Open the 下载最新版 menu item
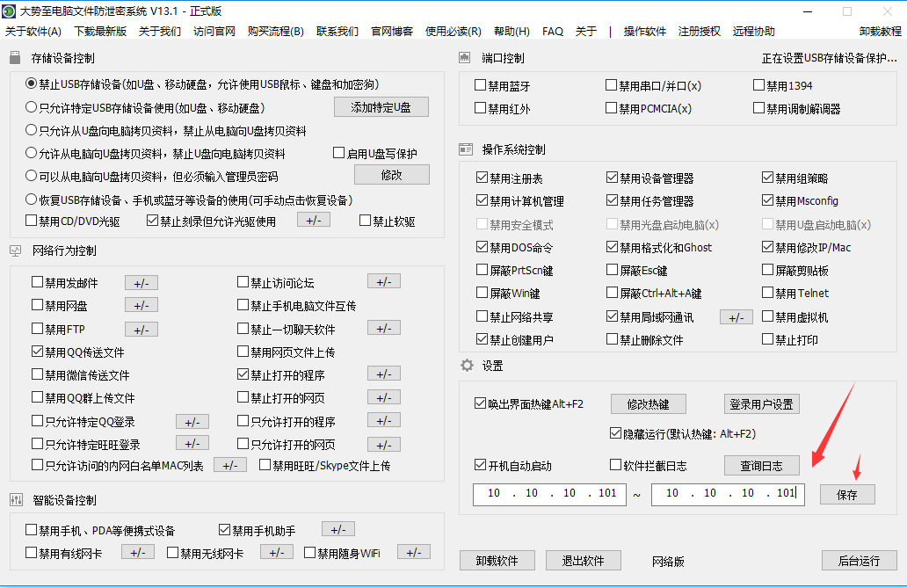The width and height of the screenshot is (907, 588). pos(101,32)
